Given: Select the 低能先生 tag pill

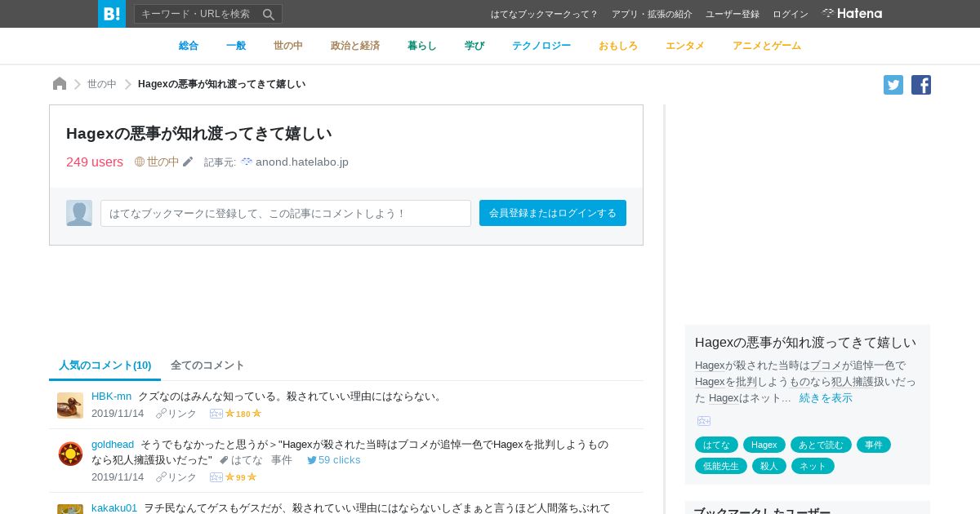Looking at the screenshot, I should pyautogui.click(x=721, y=466).
